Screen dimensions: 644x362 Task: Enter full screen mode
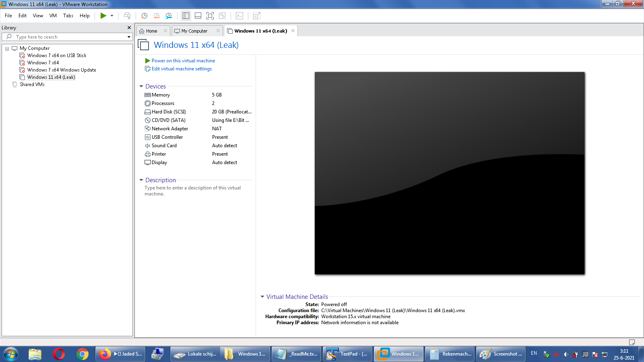pyautogui.click(x=210, y=16)
